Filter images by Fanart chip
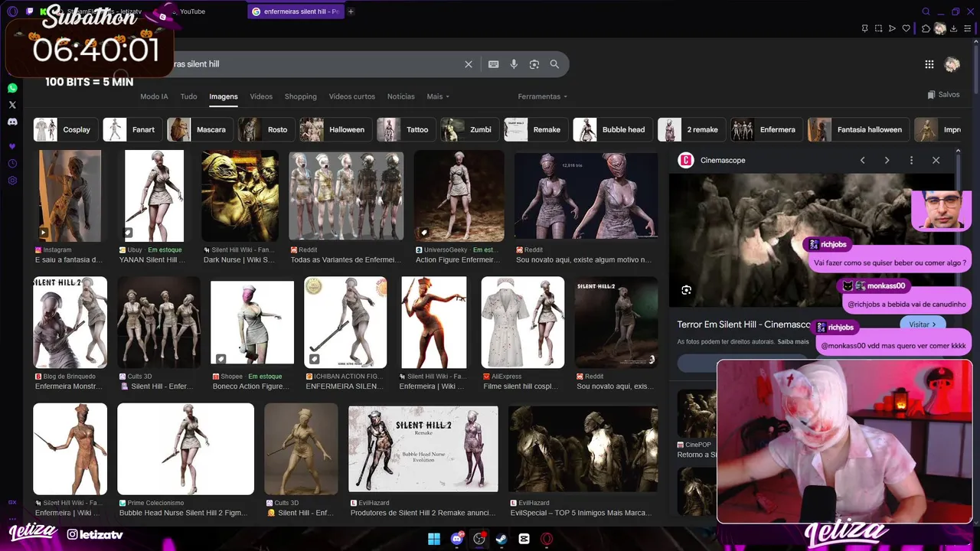The height and width of the screenshot is (551, 980). pos(132,129)
